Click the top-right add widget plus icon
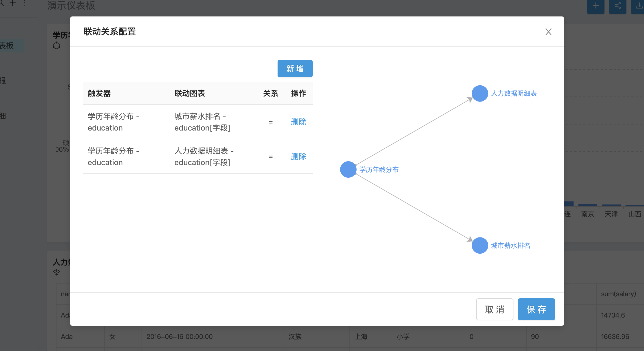The image size is (644, 351). 595,6
